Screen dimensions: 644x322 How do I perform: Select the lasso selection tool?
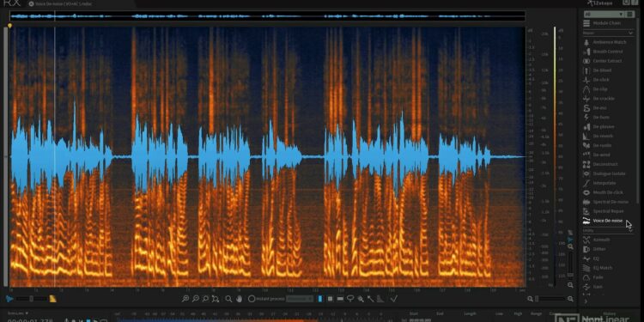pos(350,299)
